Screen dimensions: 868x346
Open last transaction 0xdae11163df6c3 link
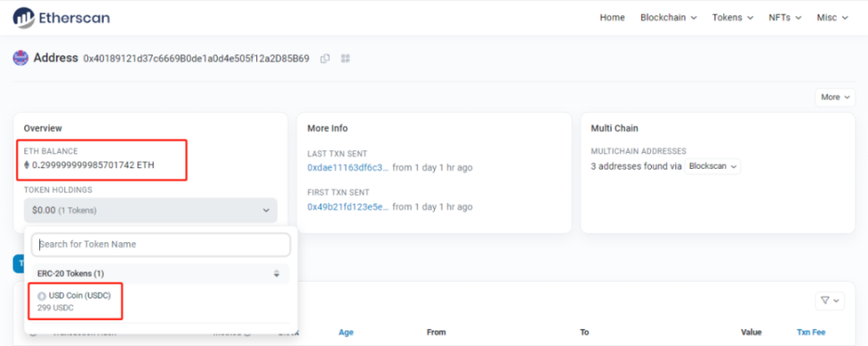348,167
